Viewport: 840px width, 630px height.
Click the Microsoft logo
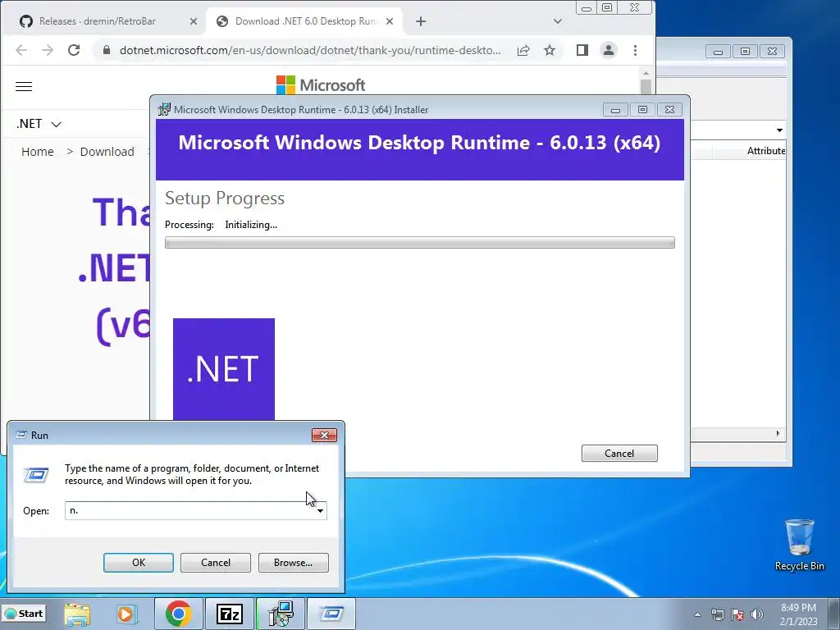point(321,85)
